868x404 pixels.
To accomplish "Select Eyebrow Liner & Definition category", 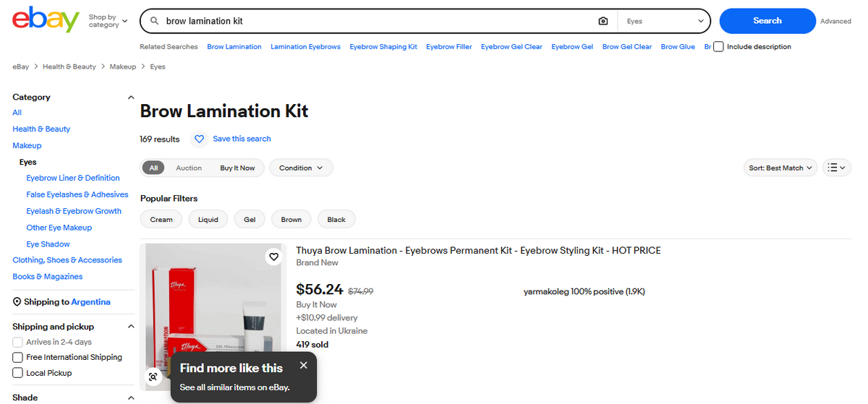I will pos(73,178).
